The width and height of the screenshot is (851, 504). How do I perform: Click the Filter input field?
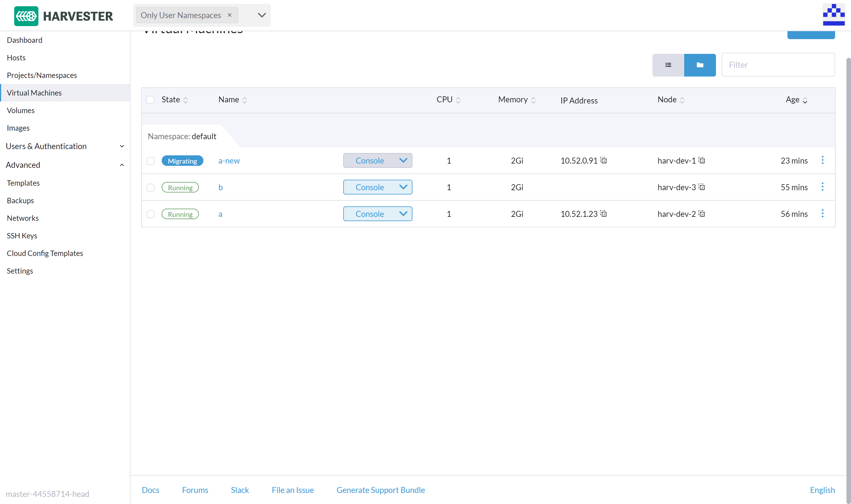coord(778,65)
